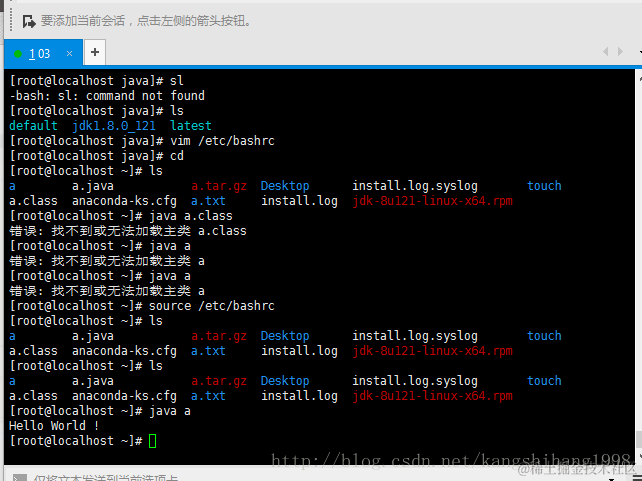Click the terminal vertical scrollbar

click(x=638, y=266)
